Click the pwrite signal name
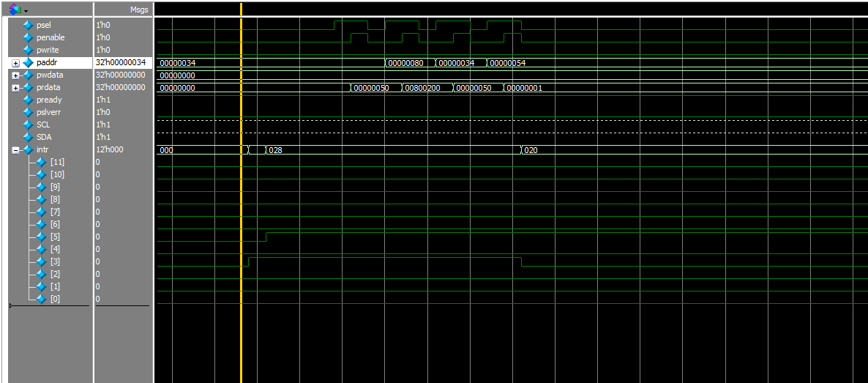The width and height of the screenshot is (868, 383). pos(48,50)
